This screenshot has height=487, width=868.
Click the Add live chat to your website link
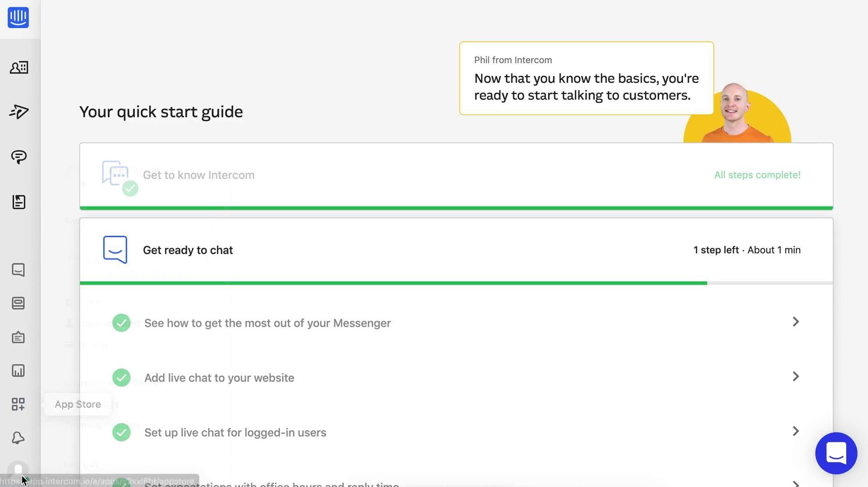[x=219, y=378]
